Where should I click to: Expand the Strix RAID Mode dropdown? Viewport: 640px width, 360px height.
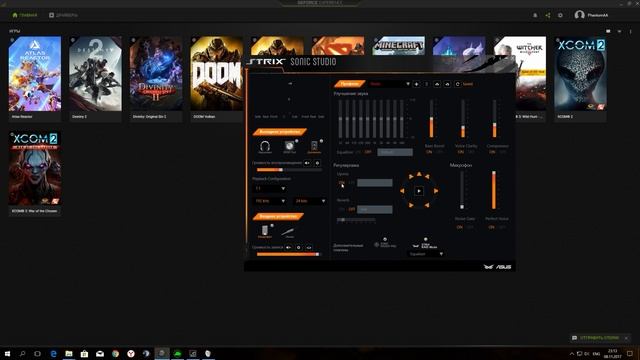[426, 254]
